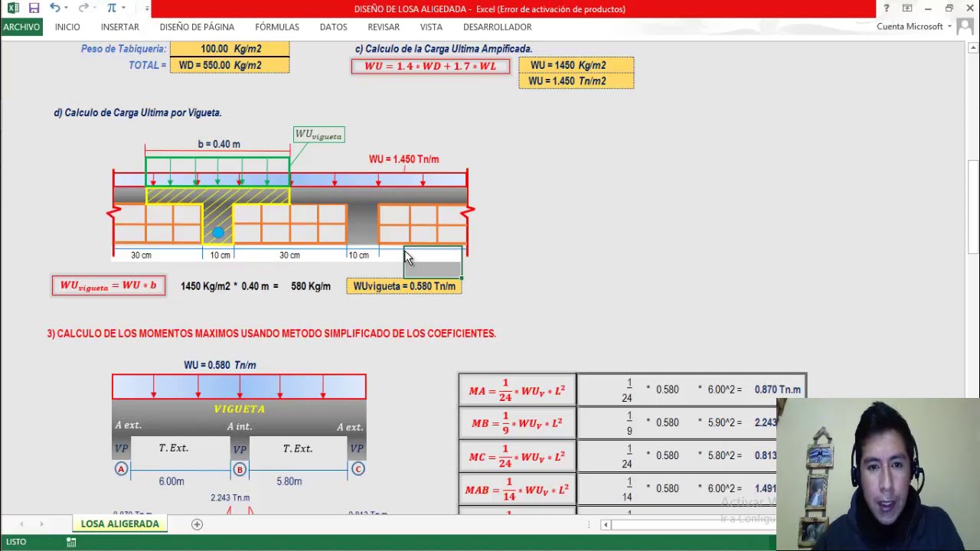
Task: Click the WU = 1.450 Tn/m load label
Action: (403, 159)
